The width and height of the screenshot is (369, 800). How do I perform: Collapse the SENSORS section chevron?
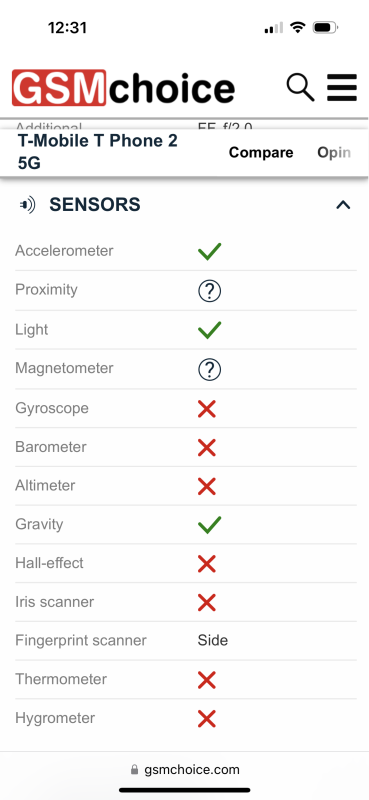click(x=343, y=205)
